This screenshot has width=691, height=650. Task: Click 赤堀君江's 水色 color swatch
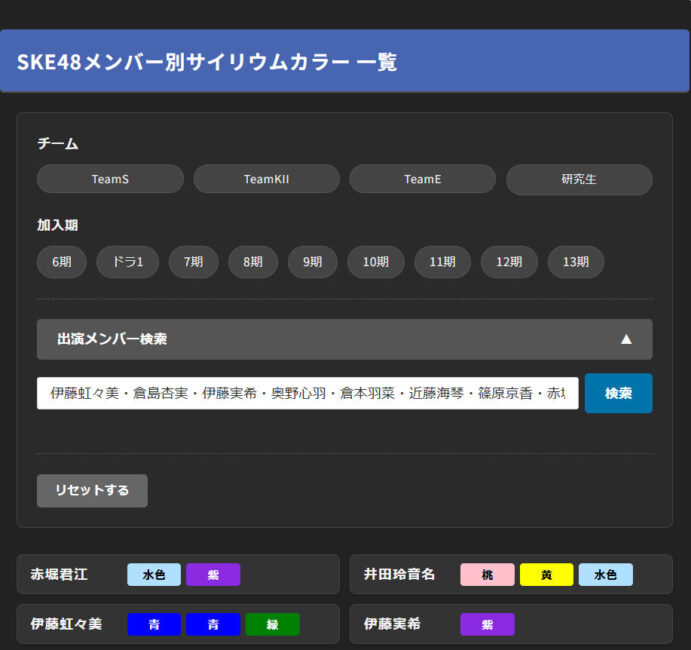154,574
